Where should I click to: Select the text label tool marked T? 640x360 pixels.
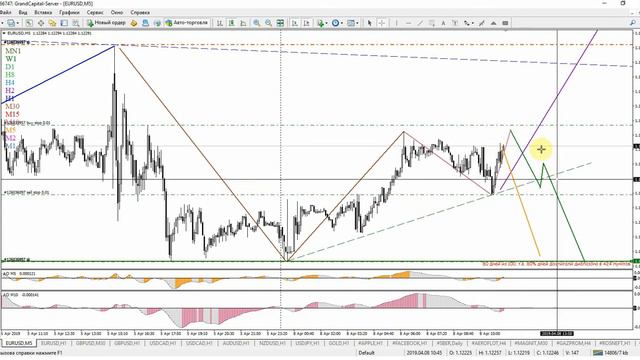(455, 23)
